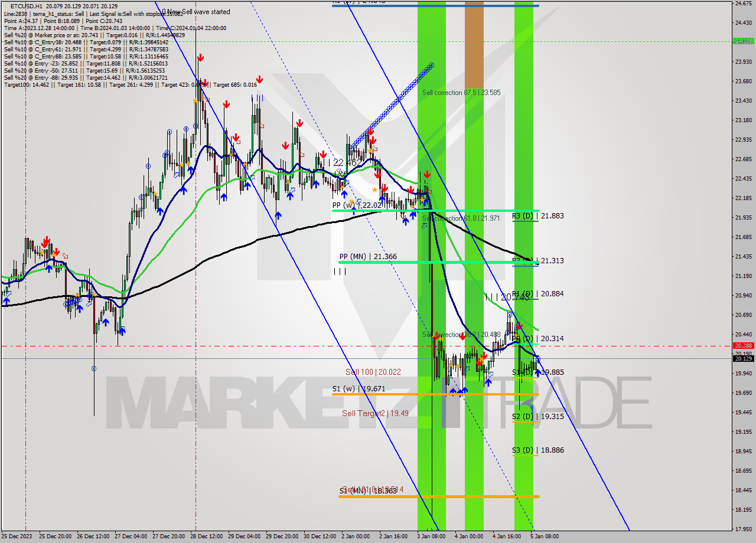Image resolution: width=756 pixels, height=543 pixels.
Task: Select the 'S2 (D) | 19.315' support label
Action: pyautogui.click(x=537, y=417)
